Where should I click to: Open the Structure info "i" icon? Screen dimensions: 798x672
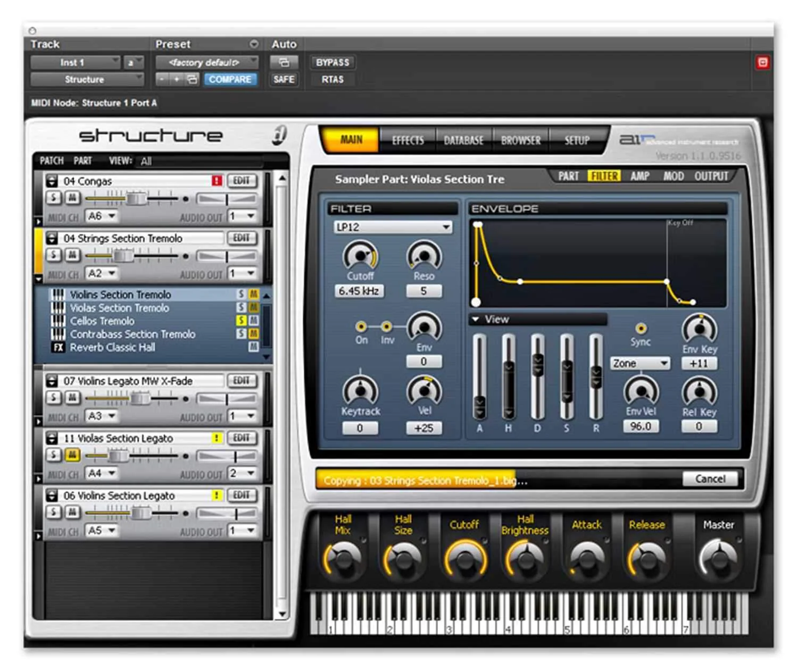point(280,135)
